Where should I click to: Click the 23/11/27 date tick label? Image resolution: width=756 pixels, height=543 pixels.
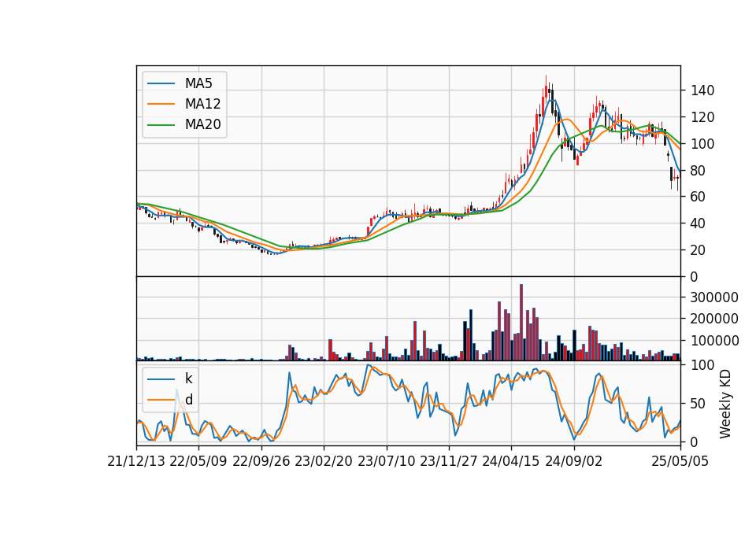pyautogui.click(x=449, y=461)
